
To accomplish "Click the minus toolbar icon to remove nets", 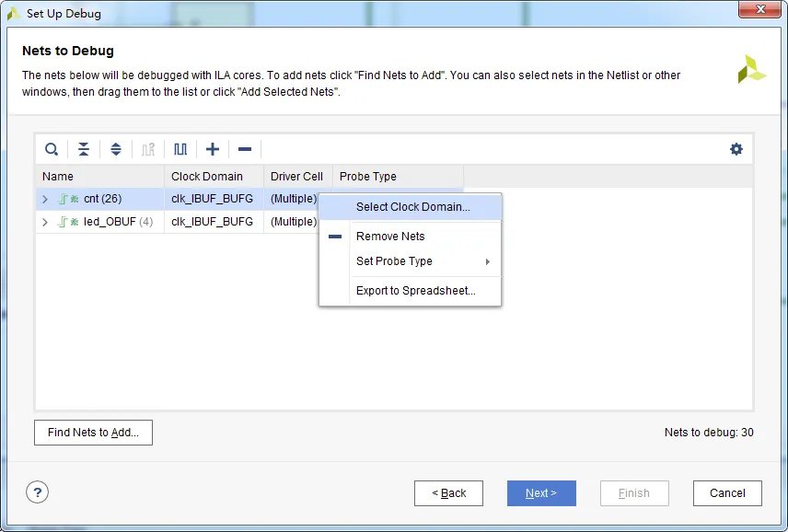I will 245,149.
